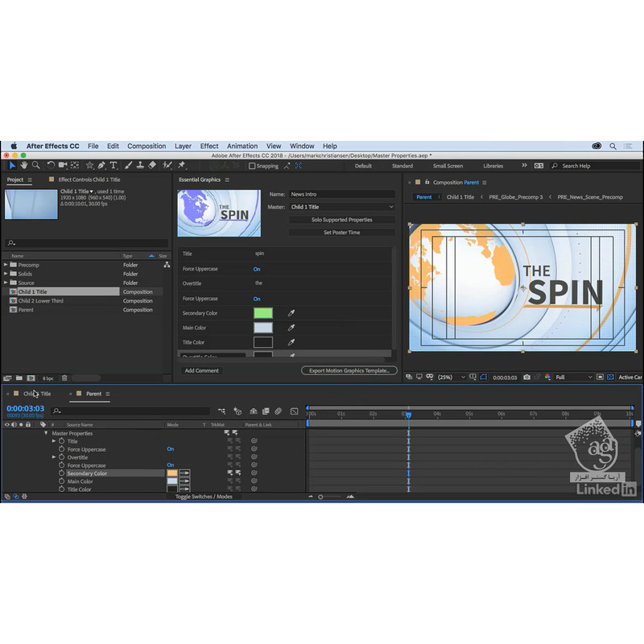Image resolution: width=644 pixels, height=644 pixels.
Task: Select the Horizontal Type tool
Action: (114, 165)
